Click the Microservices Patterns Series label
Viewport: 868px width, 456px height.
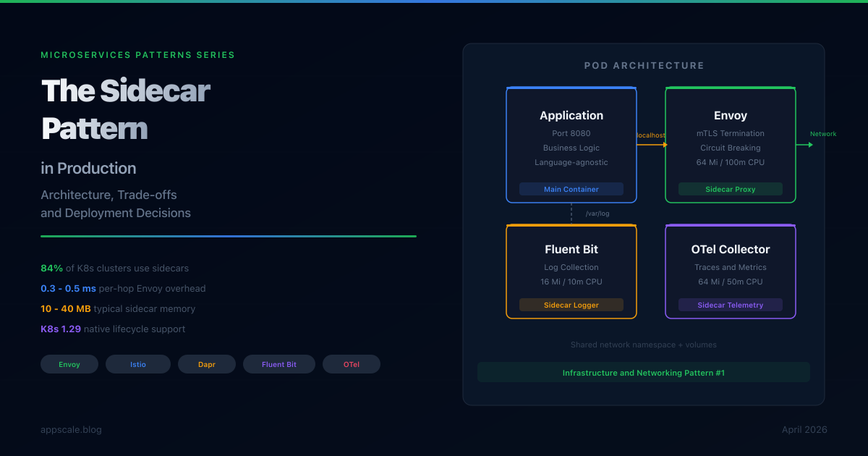[137, 55]
